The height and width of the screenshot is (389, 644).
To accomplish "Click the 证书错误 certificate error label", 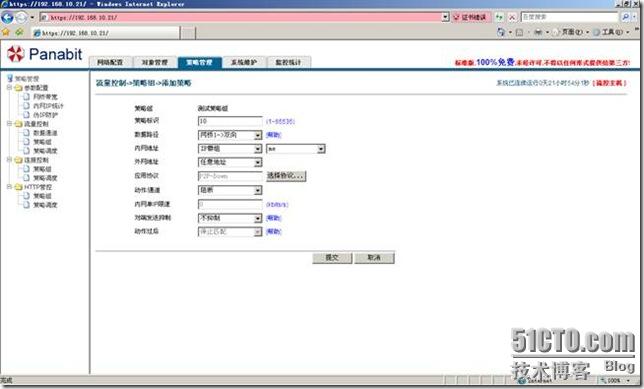I will point(473,17).
